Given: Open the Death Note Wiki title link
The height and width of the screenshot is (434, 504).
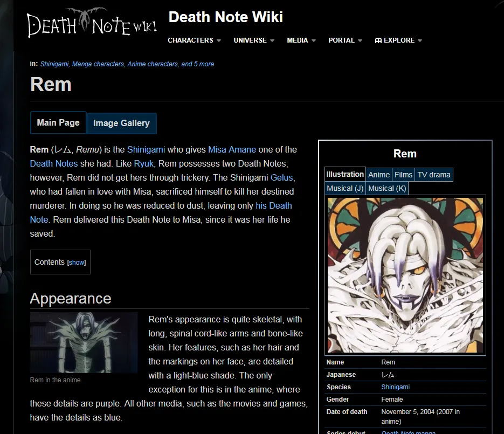Looking at the screenshot, I should click(x=226, y=17).
